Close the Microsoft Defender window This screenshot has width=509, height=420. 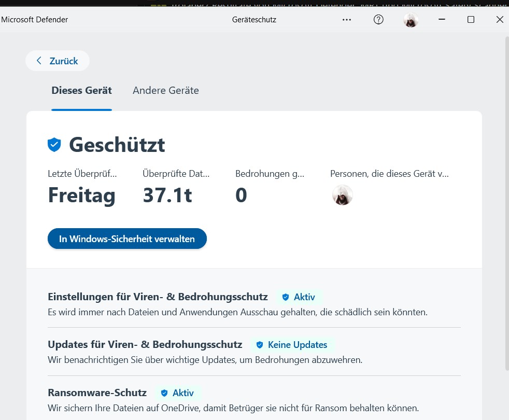[500, 20]
